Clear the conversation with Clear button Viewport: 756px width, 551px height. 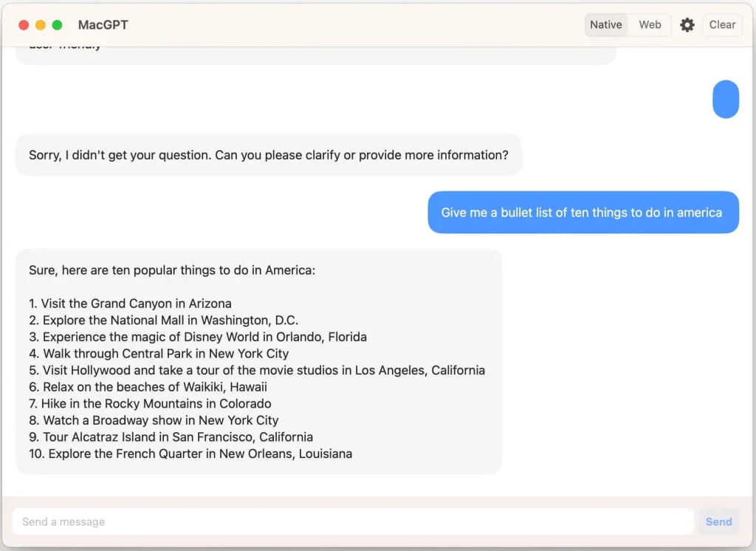point(722,25)
